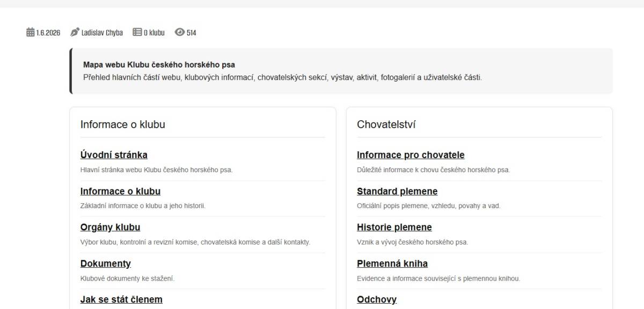Click the eye views icon beside 514
Viewport: 644px width, 309px height.
[180, 32]
